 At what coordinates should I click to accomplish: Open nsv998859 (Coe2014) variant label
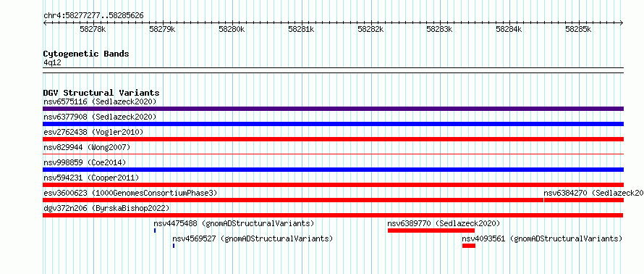[85, 162]
